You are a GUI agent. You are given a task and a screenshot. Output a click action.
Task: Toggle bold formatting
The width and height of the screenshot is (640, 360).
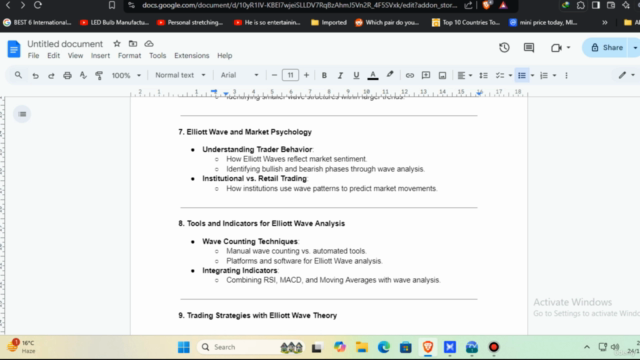coord(324,76)
